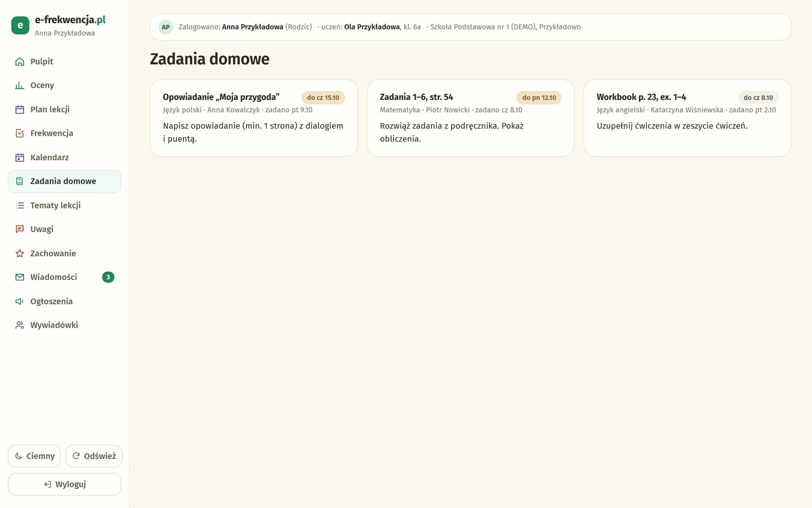Image resolution: width=812 pixels, height=508 pixels.
Task: Click the checkmark icon beside Frekwencja
Action: pyautogui.click(x=20, y=133)
